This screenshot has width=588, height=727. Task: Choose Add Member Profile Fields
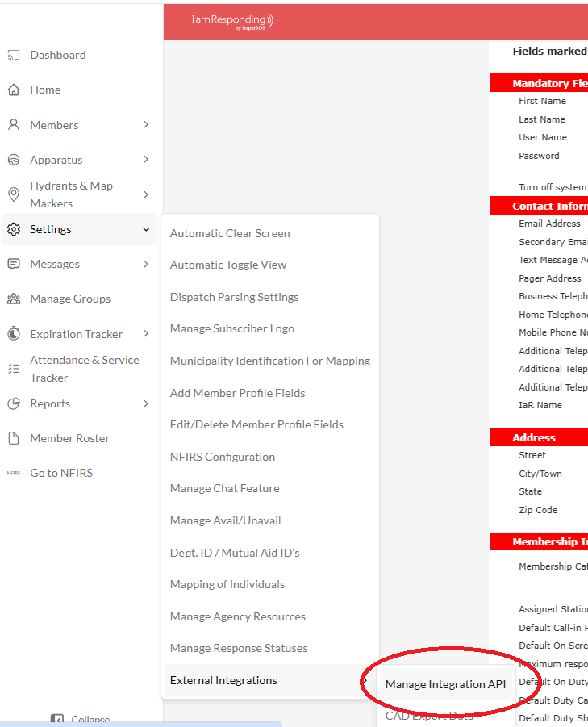237,393
